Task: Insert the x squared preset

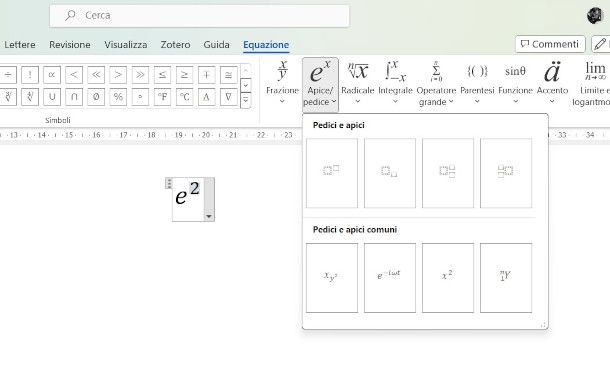Action: click(x=448, y=278)
